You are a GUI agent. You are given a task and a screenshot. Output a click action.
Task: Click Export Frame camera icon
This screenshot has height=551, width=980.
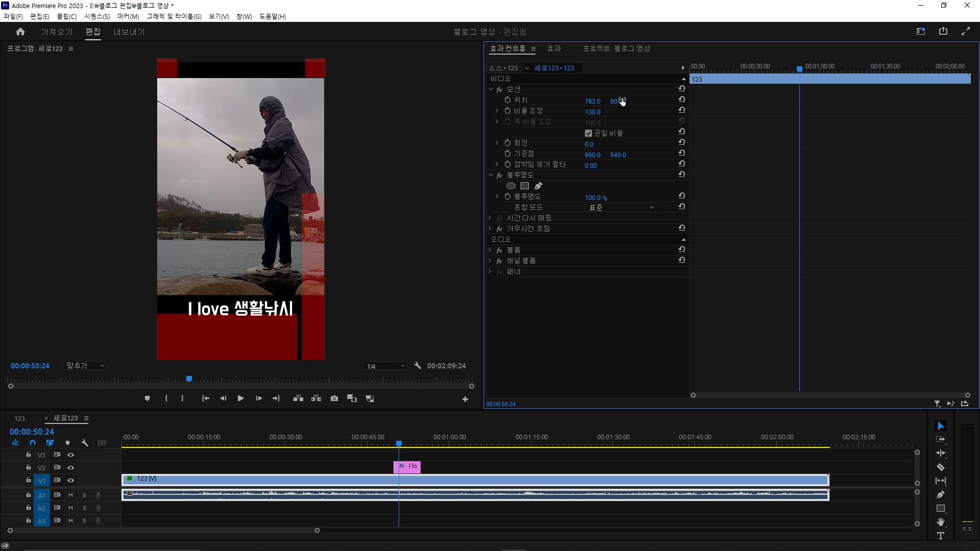pos(334,398)
